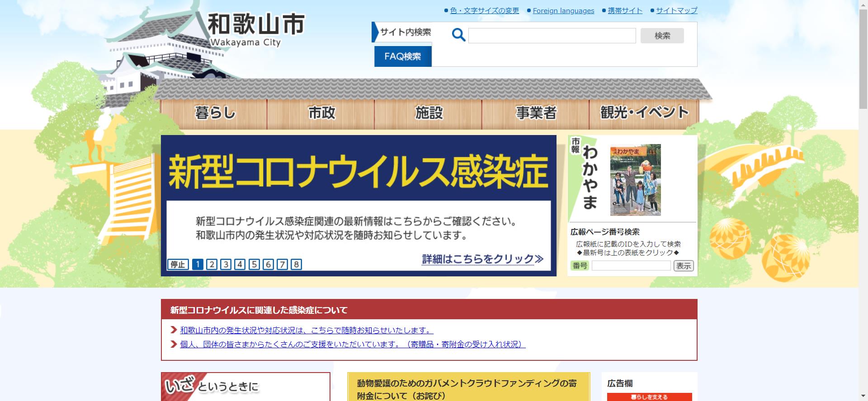Click the magnifying glass search icon

coord(458,35)
